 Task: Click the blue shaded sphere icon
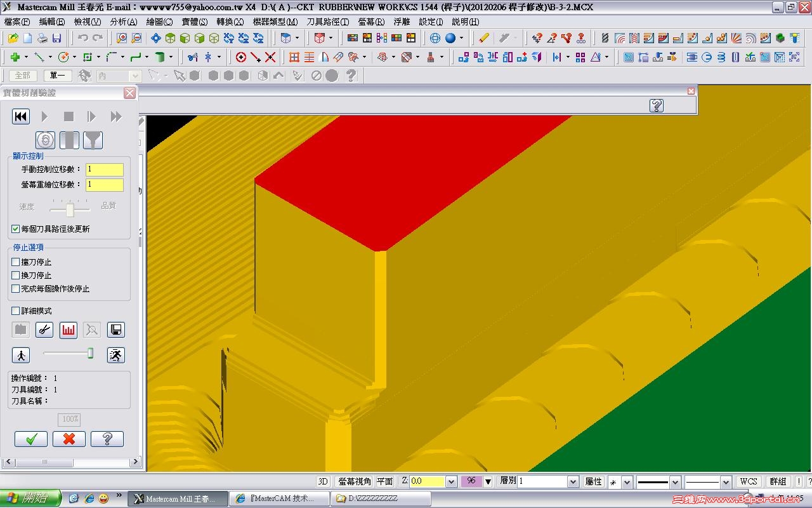(450, 38)
